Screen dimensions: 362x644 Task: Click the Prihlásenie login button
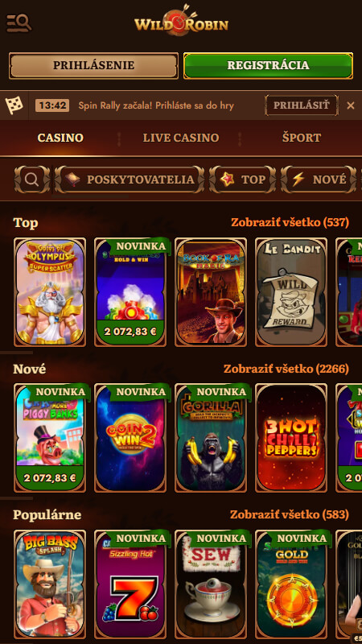tap(93, 65)
